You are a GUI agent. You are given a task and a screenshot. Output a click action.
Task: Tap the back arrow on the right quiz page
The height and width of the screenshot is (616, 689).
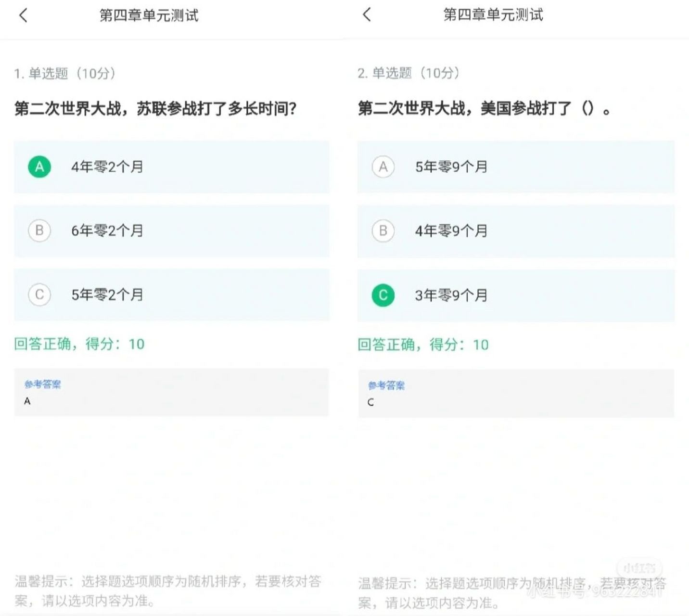[x=367, y=15]
